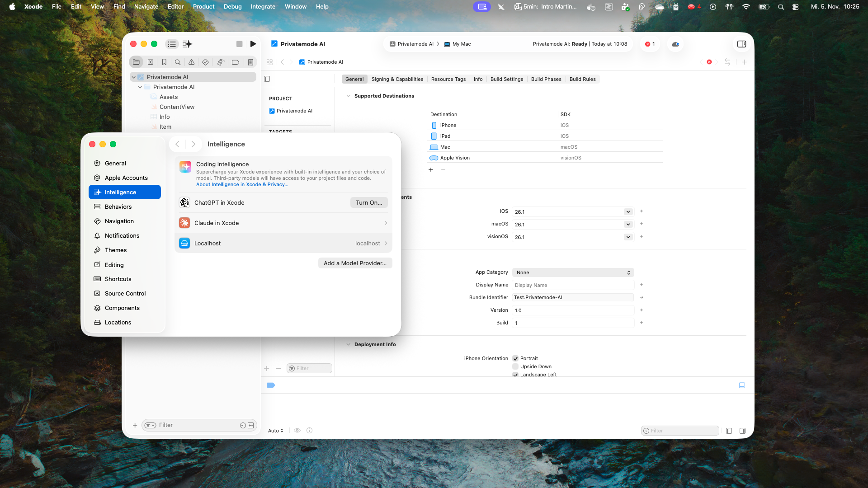Screen dimensions: 868x488
Task: Click the Display Name text field
Action: pyautogui.click(x=573, y=285)
